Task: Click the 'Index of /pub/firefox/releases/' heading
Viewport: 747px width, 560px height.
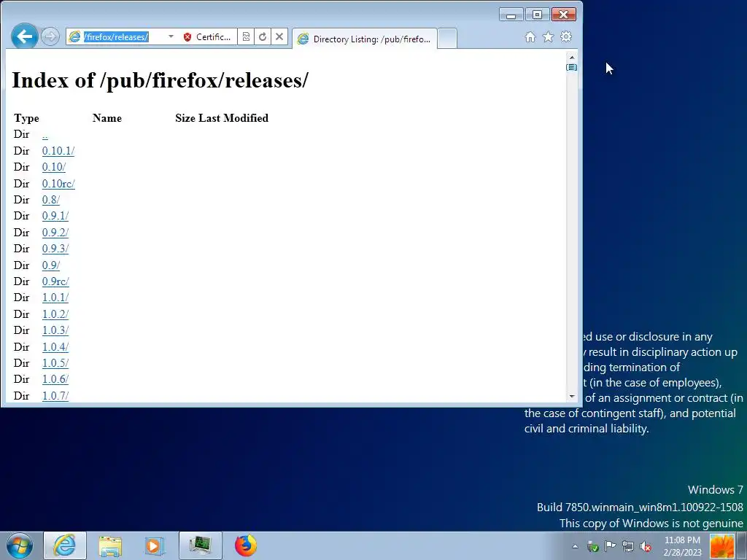Action: click(160, 80)
